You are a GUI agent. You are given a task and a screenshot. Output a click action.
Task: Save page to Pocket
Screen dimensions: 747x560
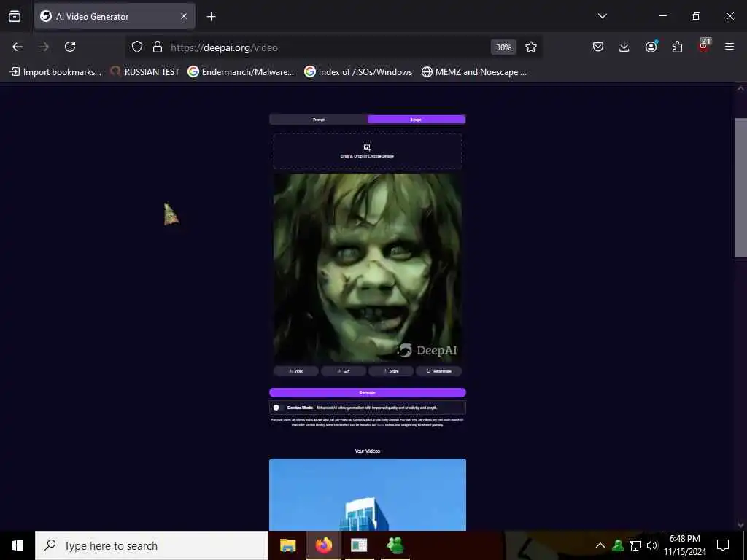598,47
